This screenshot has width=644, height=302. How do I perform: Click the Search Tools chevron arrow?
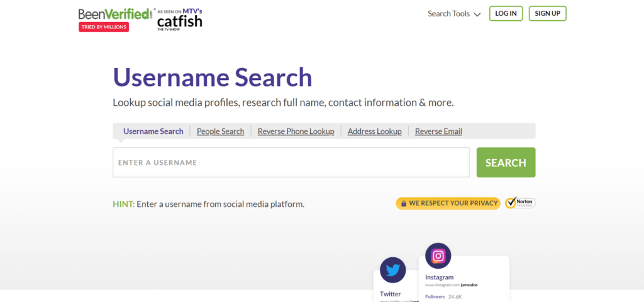tap(477, 14)
